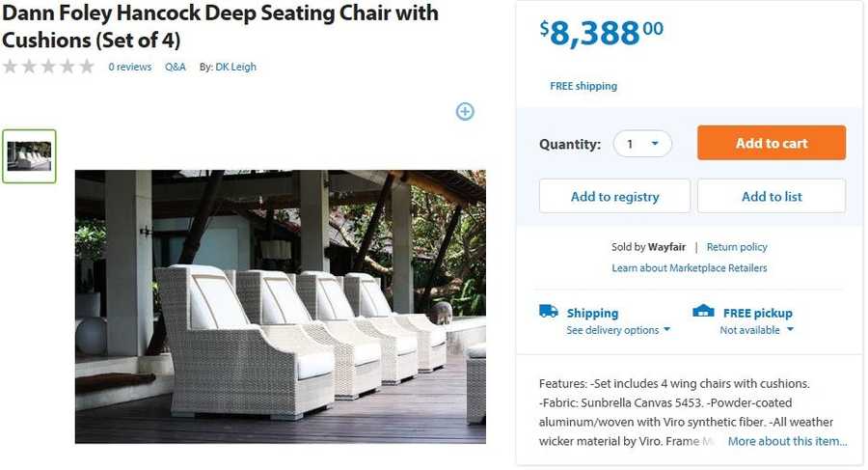868x470 pixels.
Task: Open the Q&A link
Action: coord(176,67)
